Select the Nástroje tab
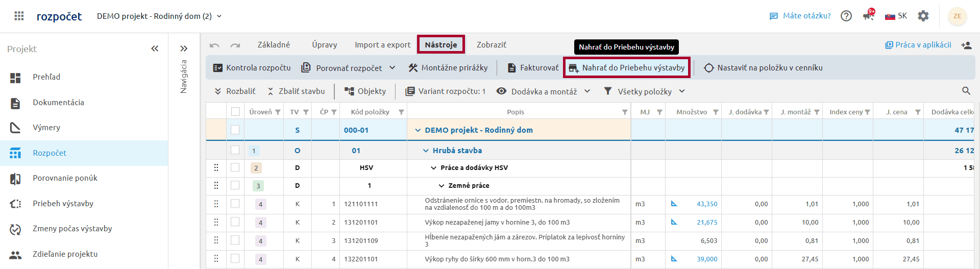Screen dimensions: 980x269 tap(441, 45)
